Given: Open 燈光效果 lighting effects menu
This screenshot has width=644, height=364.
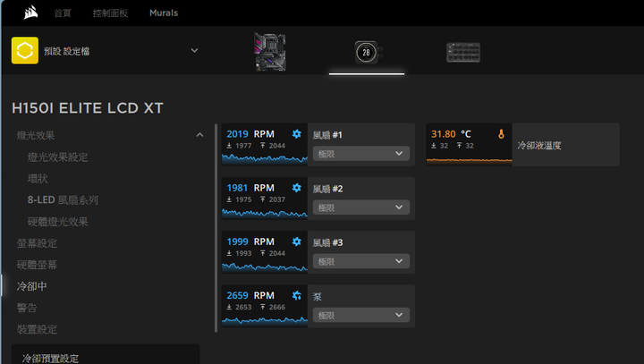Looking at the screenshot, I should 36,135.
